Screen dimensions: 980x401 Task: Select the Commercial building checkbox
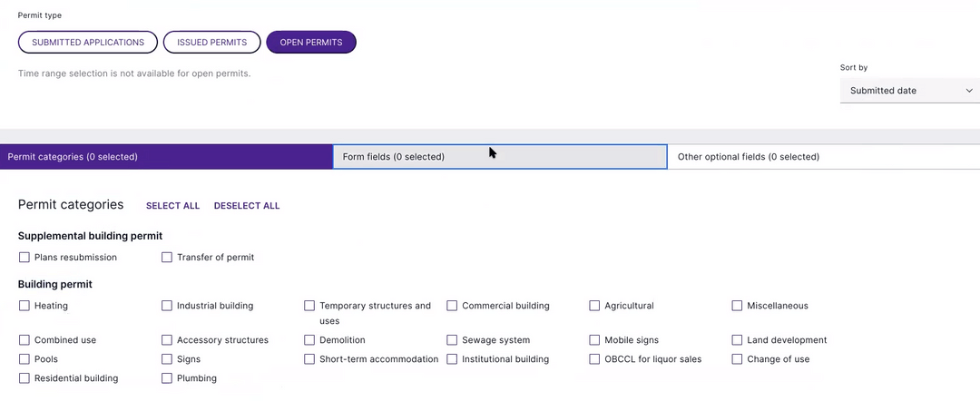[452, 307]
